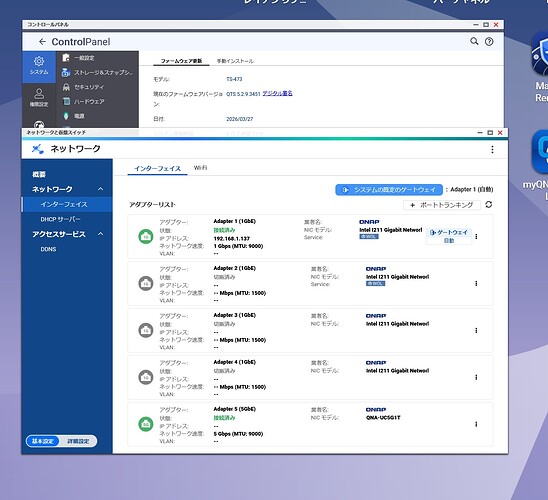Select 概要 in network sidebar

39,174
